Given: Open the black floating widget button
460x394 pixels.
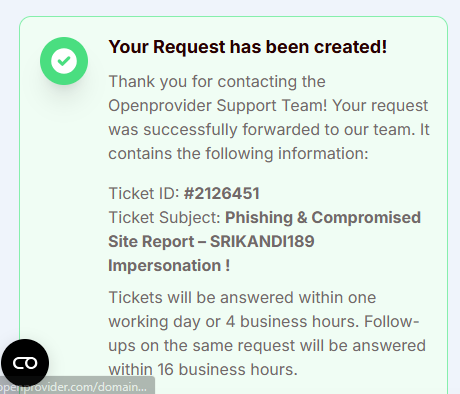Looking at the screenshot, I should pyautogui.click(x=25, y=363).
